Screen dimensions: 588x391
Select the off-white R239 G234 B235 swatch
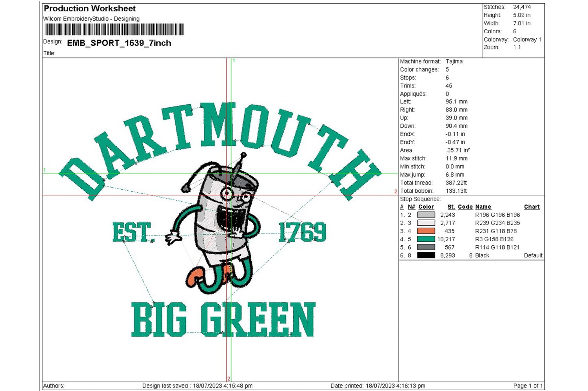[x=426, y=223]
